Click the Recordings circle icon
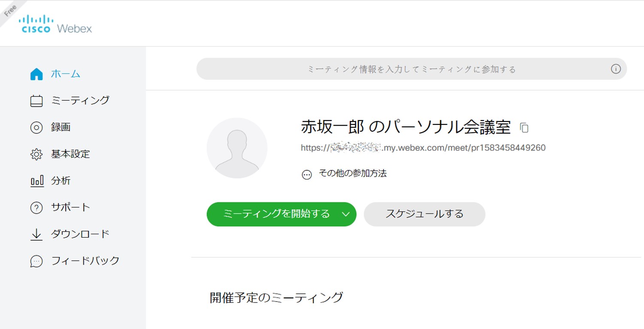This screenshot has width=644, height=329. pyautogui.click(x=36, y=127)
